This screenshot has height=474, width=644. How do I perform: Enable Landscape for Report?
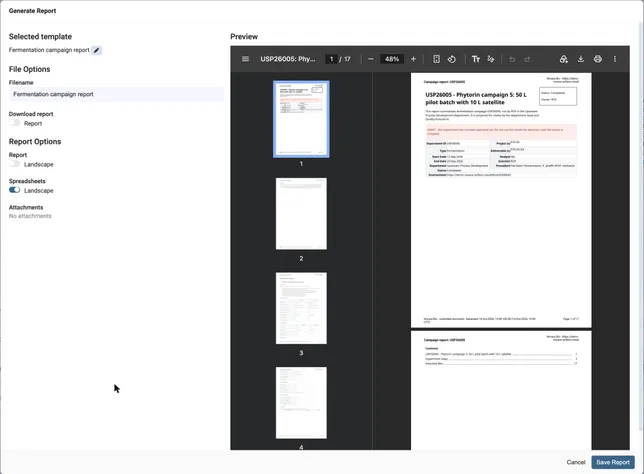[15, 164]
